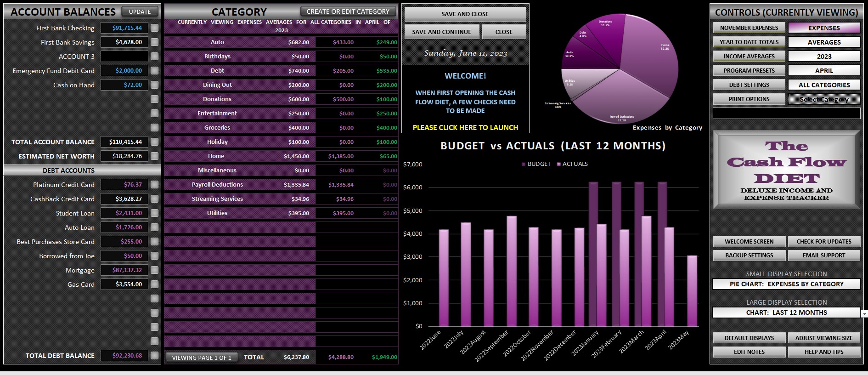Switch view to November Expenses
Viewport: 868px width, 375px height.
coord(749,28)
